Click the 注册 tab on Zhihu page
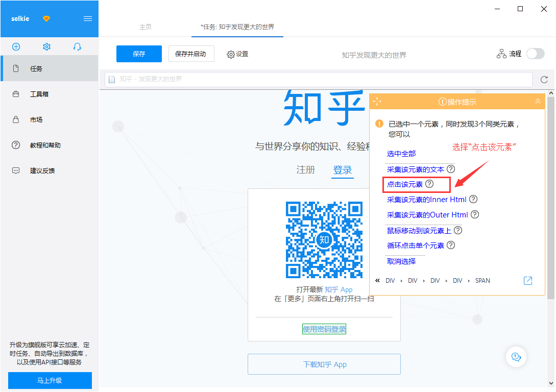This screenshot has width=556, height=392. (x=306, y=170)
